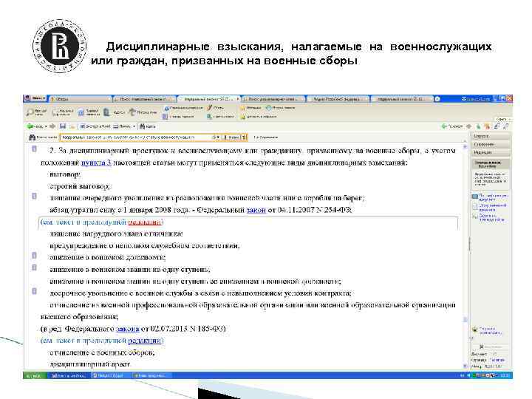This screenshot has width=532, height=399.
Task: Open the reference information item
Action: (x=183, y=108)
